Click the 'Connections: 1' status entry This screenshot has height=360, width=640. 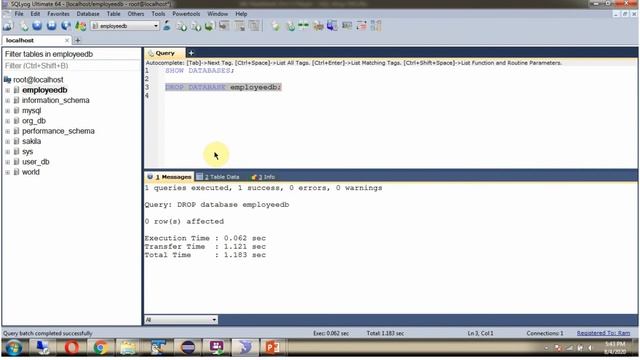point(544,333)
